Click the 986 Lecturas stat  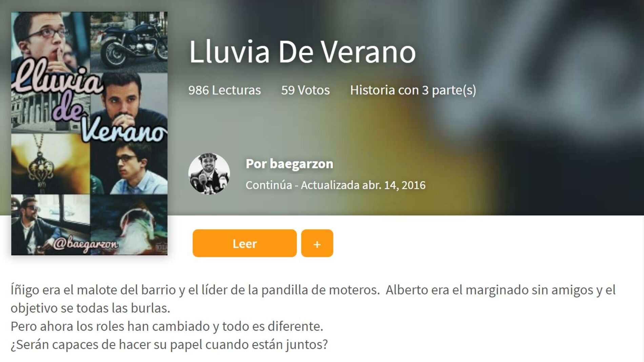pos(224,90)
